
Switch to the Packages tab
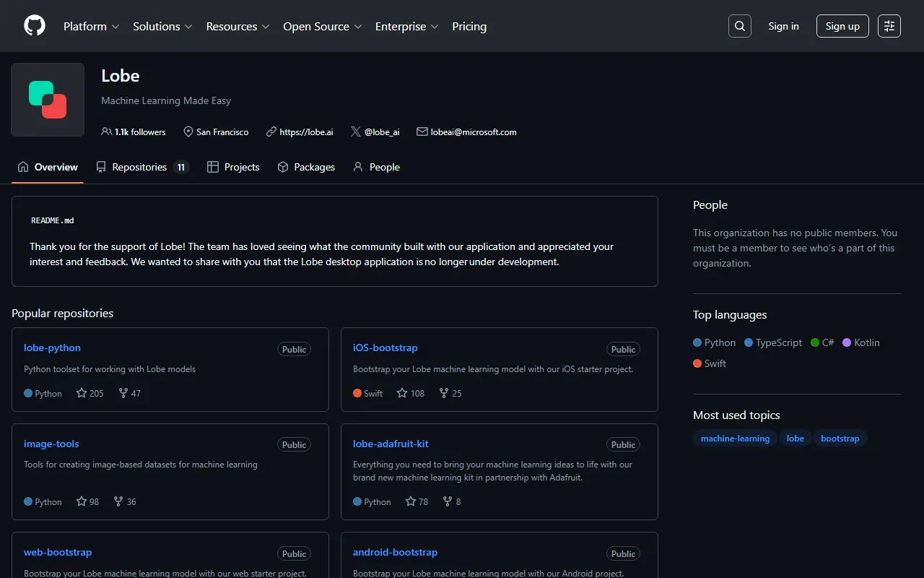click(x=306, y=167)
